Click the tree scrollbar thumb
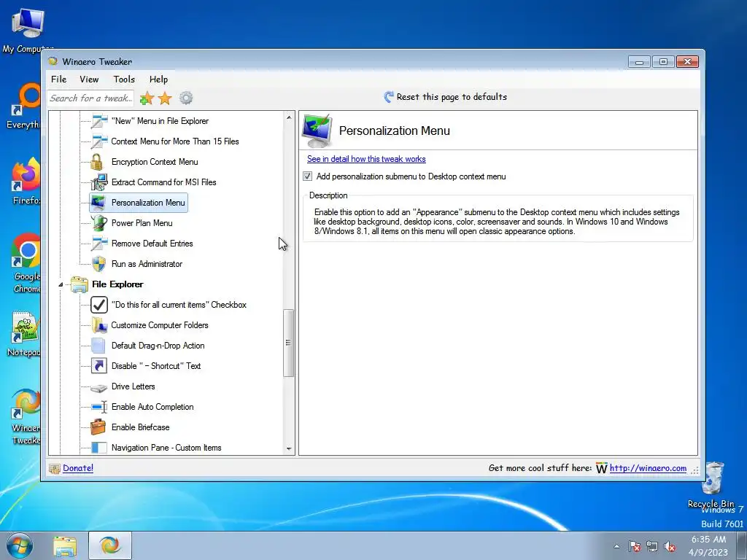Screen dimensions: 747x560 tap(288, 343)
